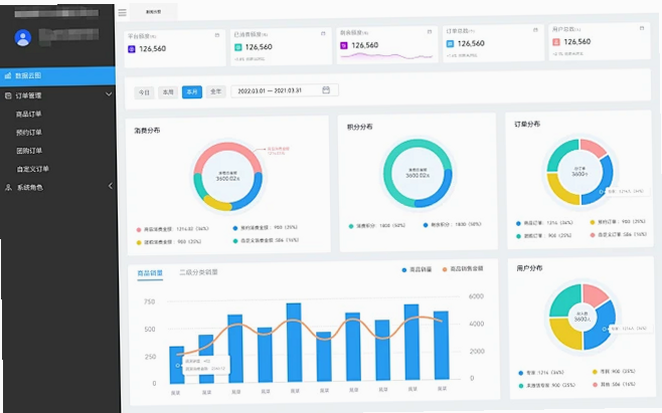Click the 订单管理 menu label

click(29, 95)
